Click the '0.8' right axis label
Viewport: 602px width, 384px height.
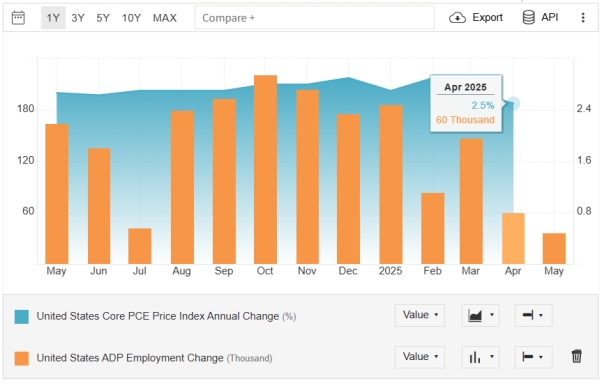coord(584,211)
